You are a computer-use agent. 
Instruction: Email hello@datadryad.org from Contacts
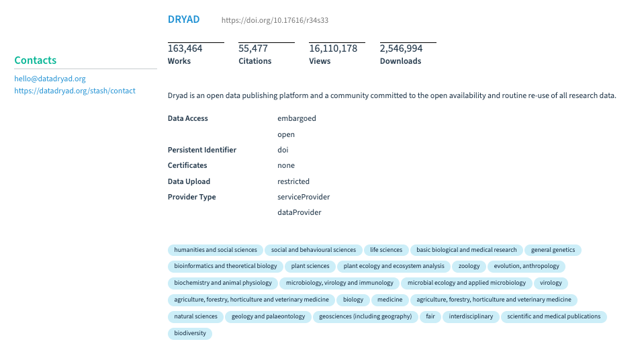coord(50,79)
